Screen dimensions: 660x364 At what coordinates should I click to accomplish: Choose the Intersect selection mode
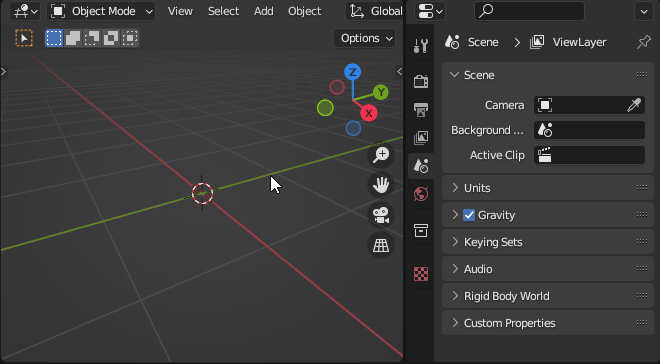[130, 38]
